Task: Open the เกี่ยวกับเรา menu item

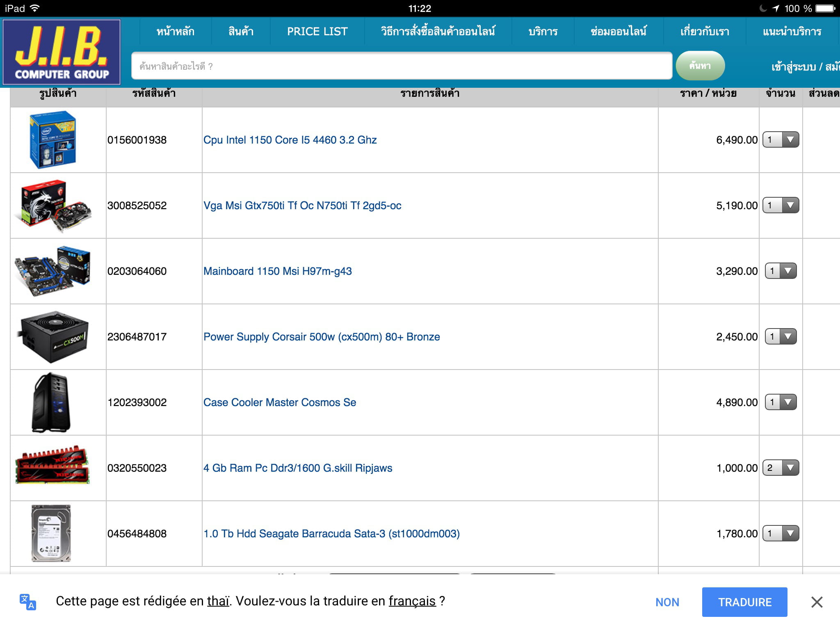Action: coord(704,32)
